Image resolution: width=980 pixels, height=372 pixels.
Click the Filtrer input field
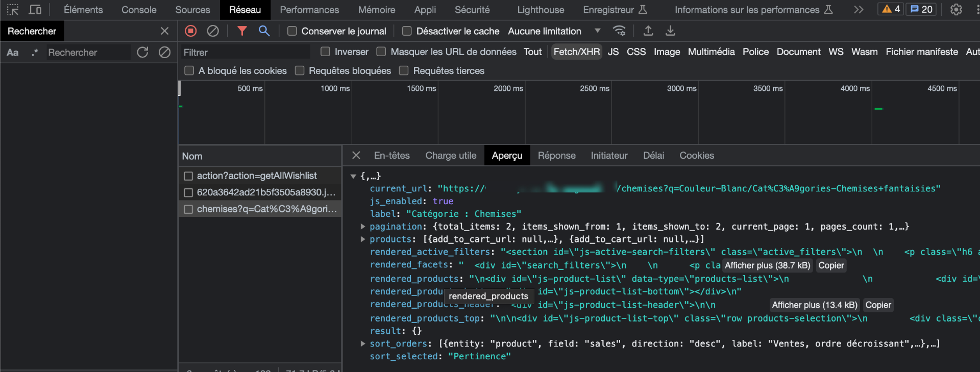click(246, 52)
